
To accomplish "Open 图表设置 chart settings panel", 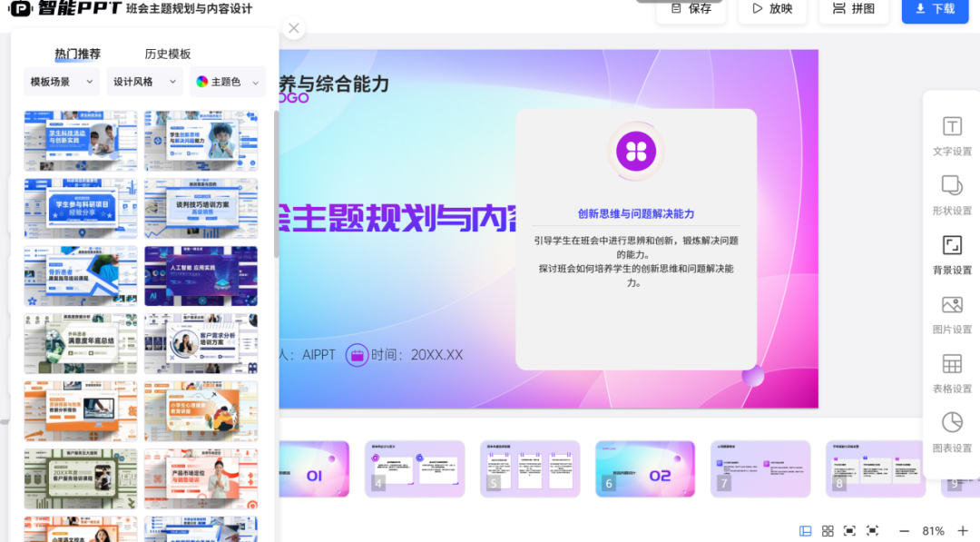I will 951,432.
